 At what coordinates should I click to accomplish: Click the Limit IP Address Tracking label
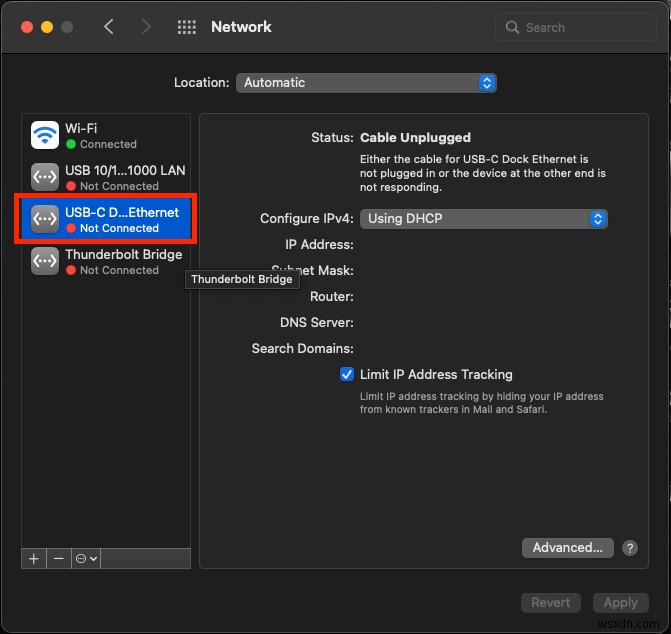[436, 375]
